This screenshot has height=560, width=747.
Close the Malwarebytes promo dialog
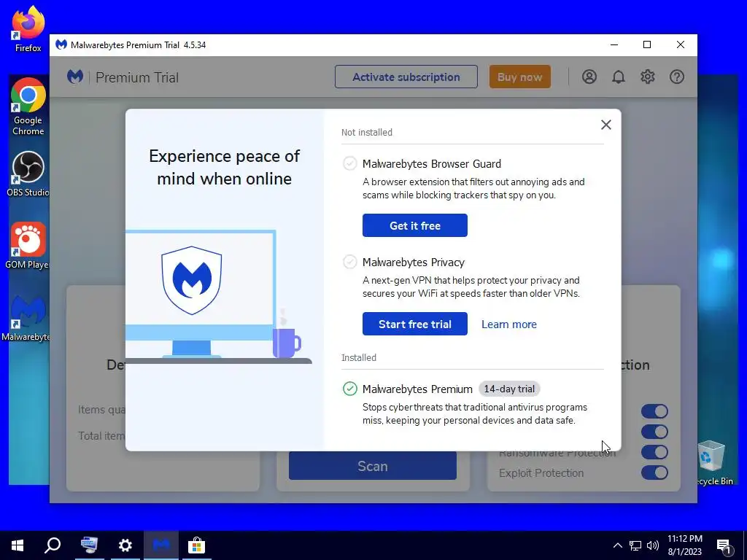(605, 125)
